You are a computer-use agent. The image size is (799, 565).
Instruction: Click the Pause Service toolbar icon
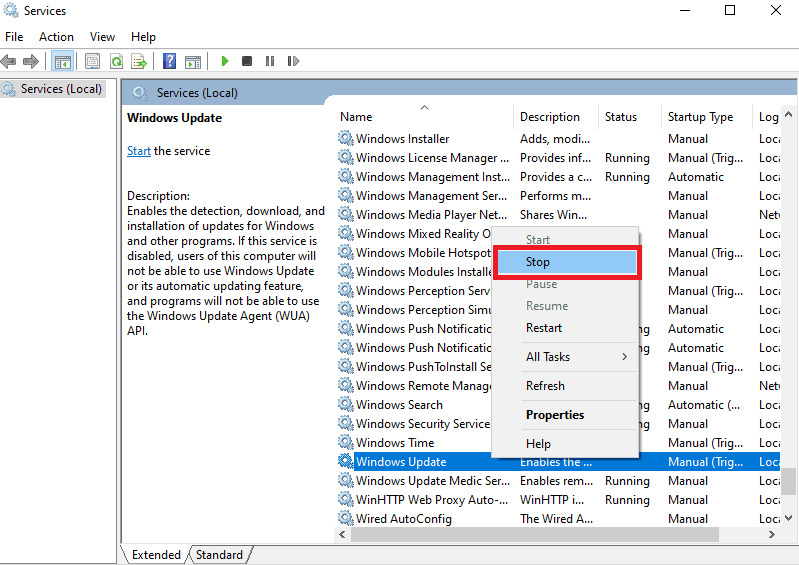click(270, 61)
